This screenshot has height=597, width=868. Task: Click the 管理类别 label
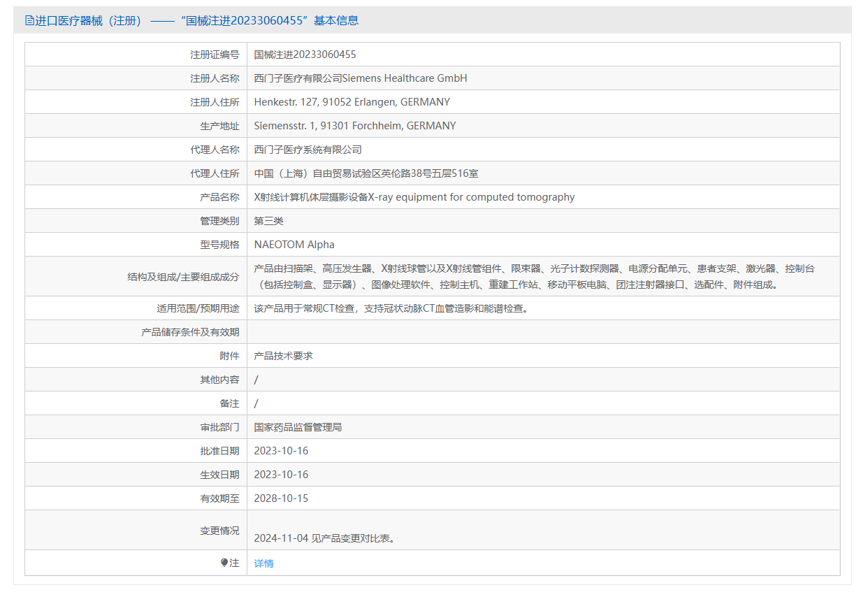pyautogui.click(x=219, y=221)
